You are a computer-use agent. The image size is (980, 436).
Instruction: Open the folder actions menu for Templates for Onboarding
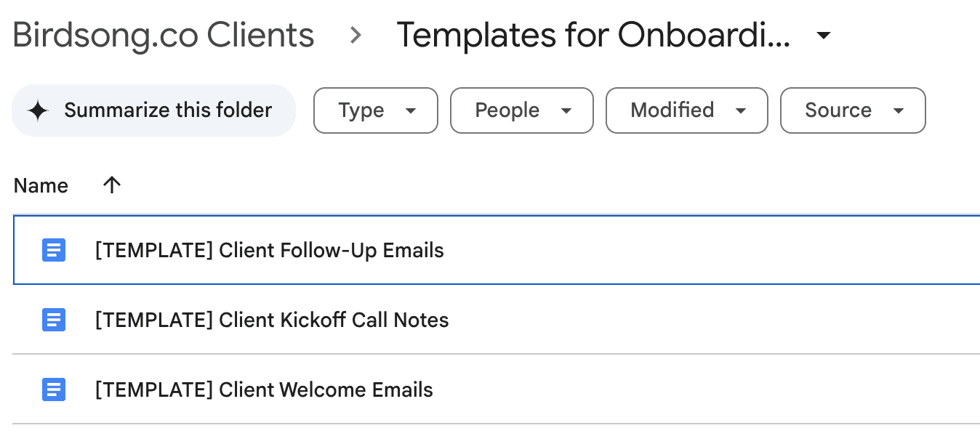(824, 35)
